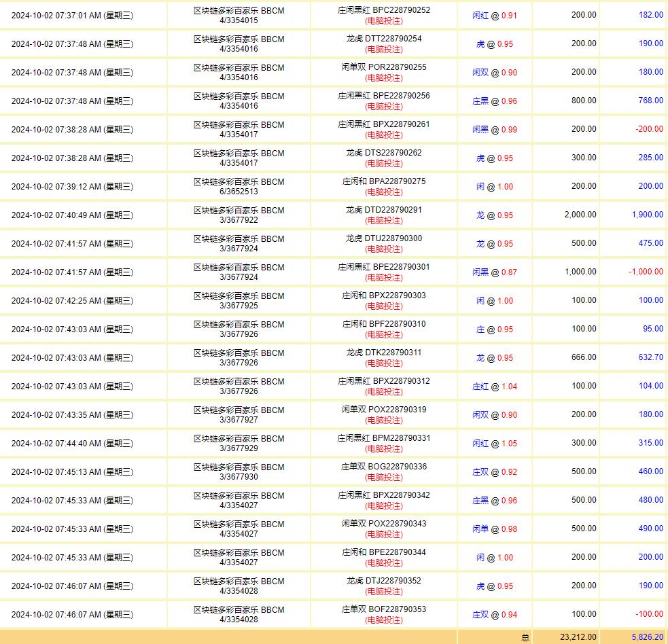The height and width of the screenshot is (644, 668).
Task: Open the 庄单双 BOG228790336 bet record
Action: 384,467
